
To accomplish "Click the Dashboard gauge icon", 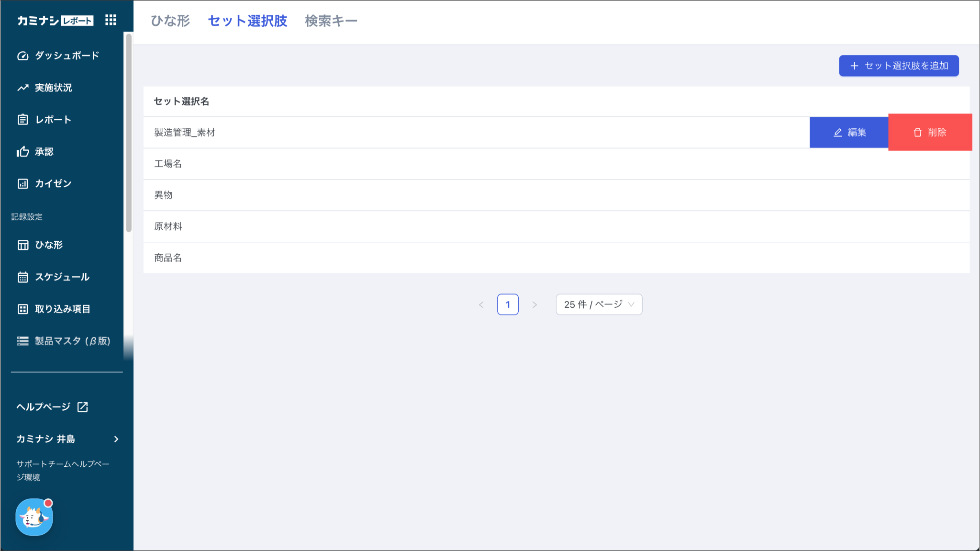I will coord(23,56).
